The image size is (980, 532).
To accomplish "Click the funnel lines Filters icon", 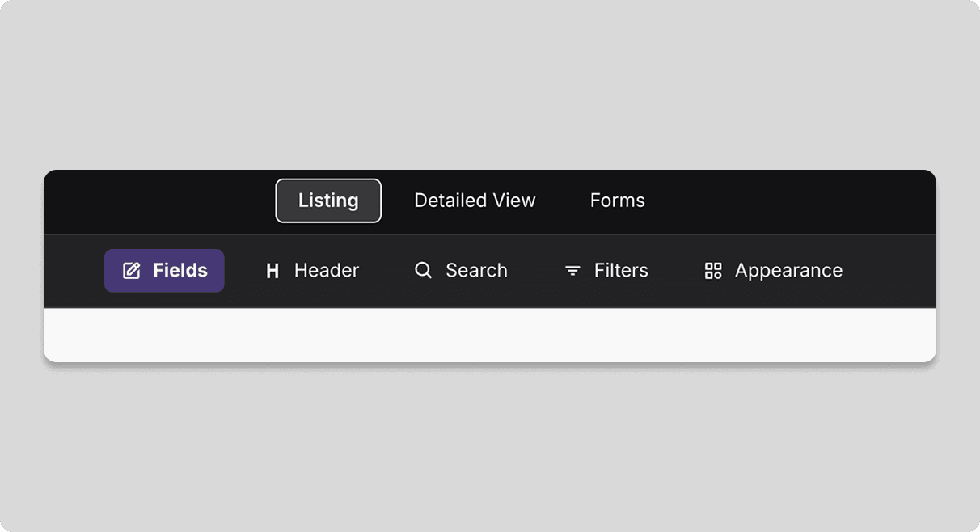I will (572, 271).
